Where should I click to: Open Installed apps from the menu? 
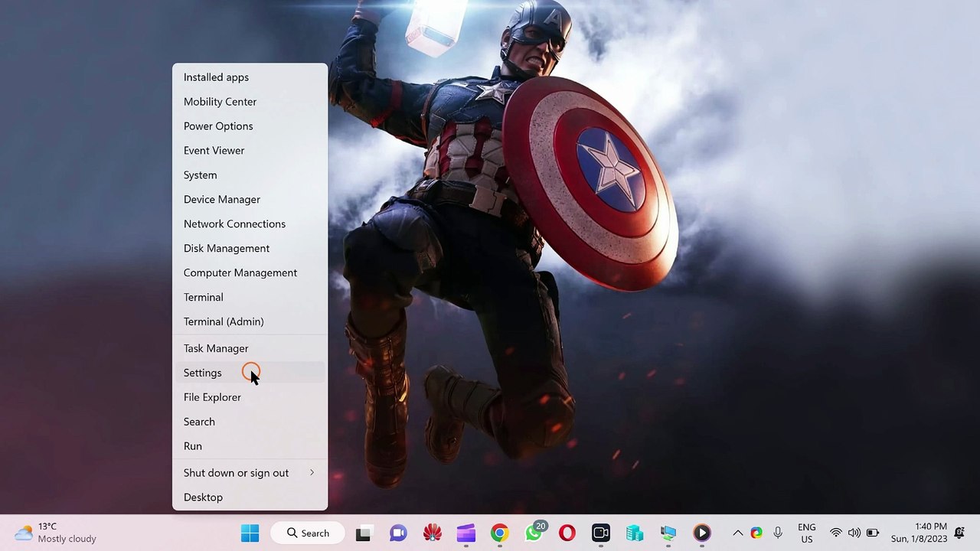pyautogui.click(x=250, y=77)
